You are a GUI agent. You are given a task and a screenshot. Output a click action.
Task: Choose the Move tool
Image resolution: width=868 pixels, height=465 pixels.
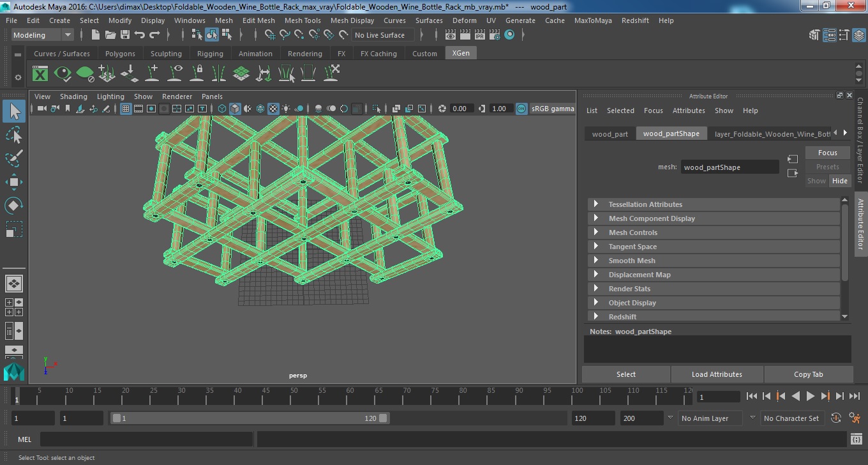click(x=14, y=182)
